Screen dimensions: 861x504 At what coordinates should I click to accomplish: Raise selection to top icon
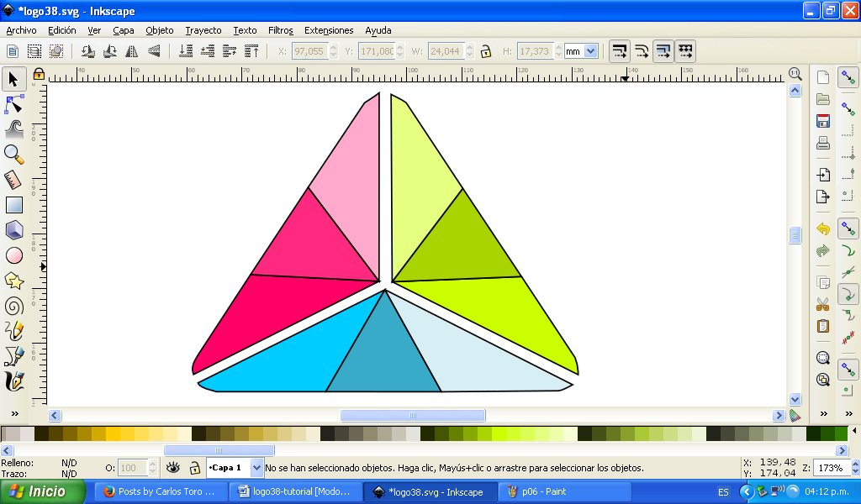coord(251,51)
